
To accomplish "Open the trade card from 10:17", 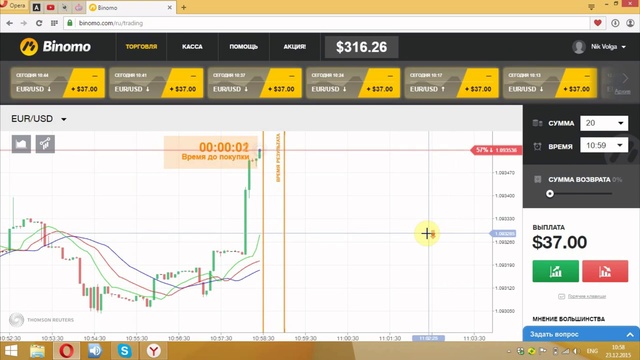I will [x=451, y=83].
